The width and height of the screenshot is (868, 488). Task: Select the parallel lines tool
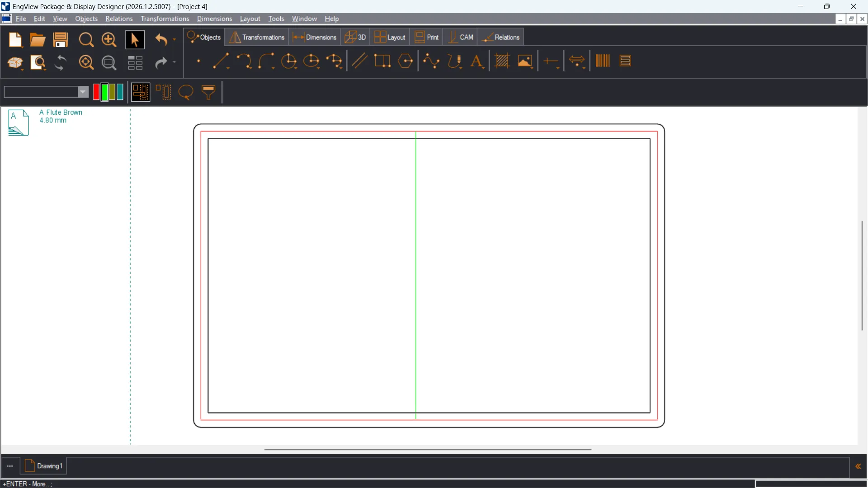tap(359, 61)
